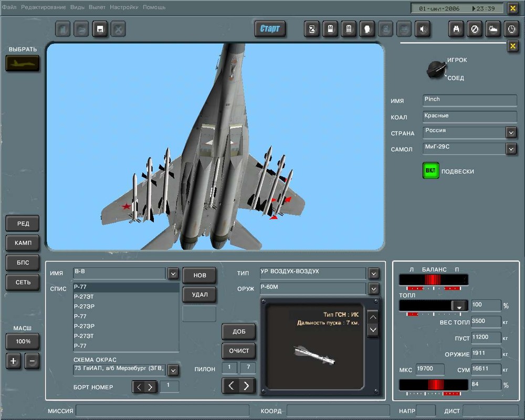The image size is (525, 420).
Task: Open the briefing notepad icon
Action: click(349, 29)
